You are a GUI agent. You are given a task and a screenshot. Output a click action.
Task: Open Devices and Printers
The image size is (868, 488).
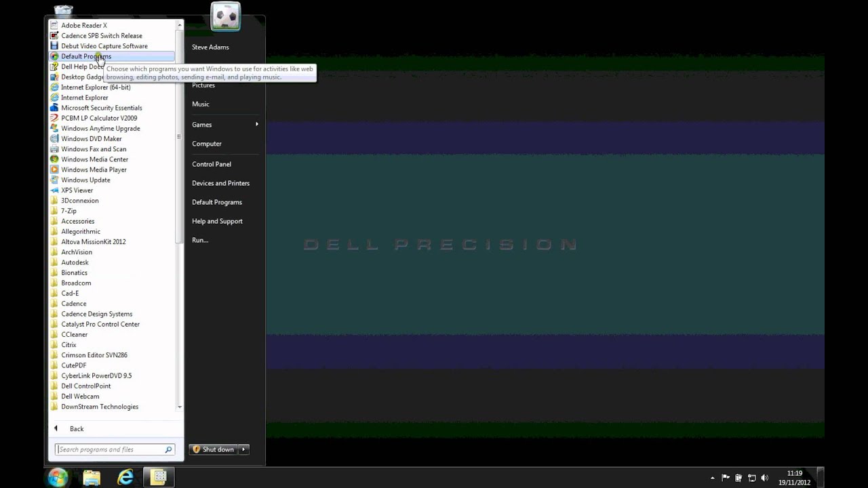220,183
